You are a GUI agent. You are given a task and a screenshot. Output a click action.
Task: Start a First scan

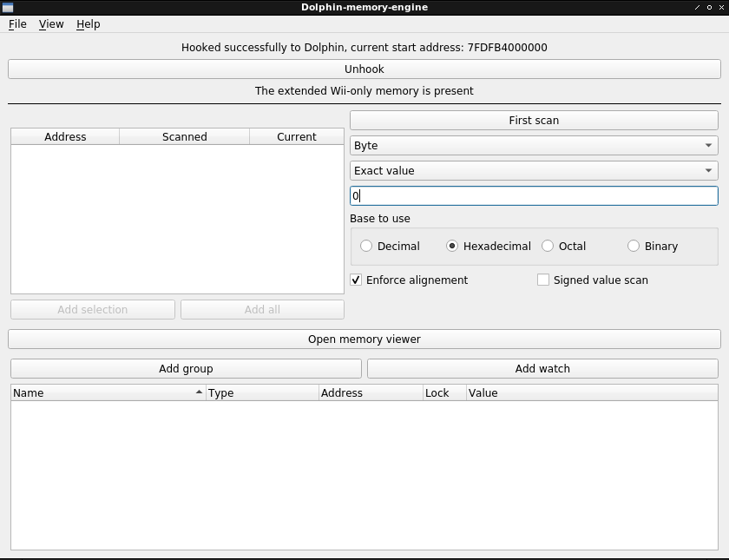point(534,121)
